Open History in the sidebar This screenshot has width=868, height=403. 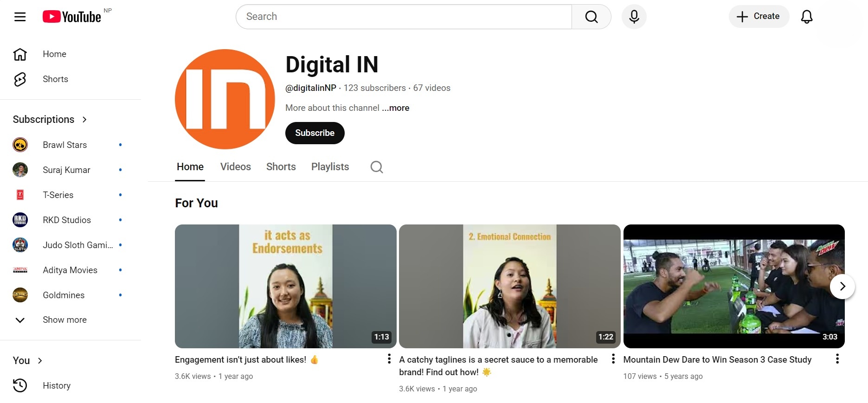pyautogui.click(x=56, y=385)
